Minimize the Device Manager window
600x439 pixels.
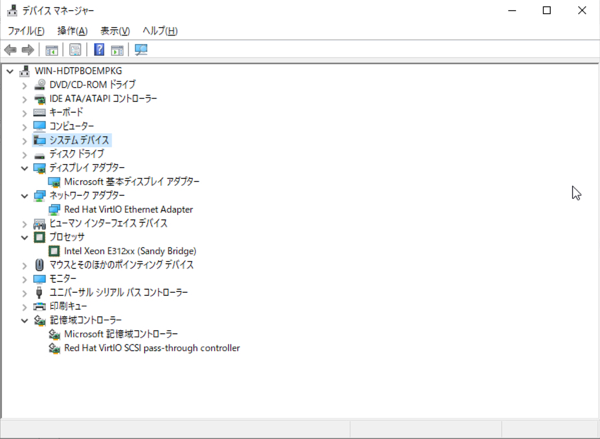point(512,10)
